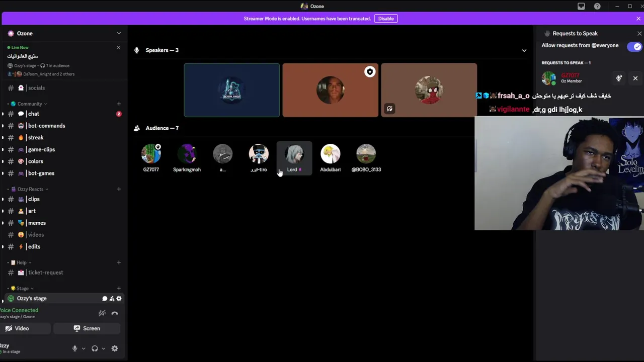Open Abdulbari avatar in audience

coord(331,154)
